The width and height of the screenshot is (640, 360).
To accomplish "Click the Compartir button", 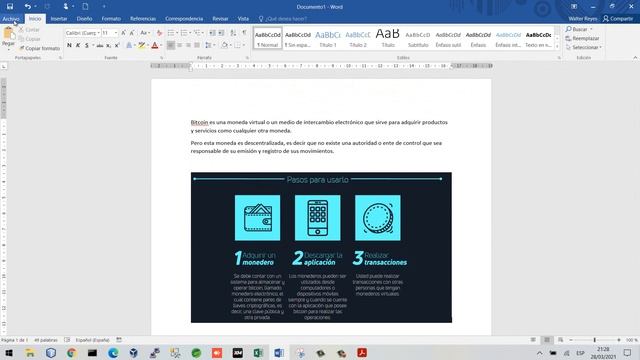I will click(x=618, y=19).
